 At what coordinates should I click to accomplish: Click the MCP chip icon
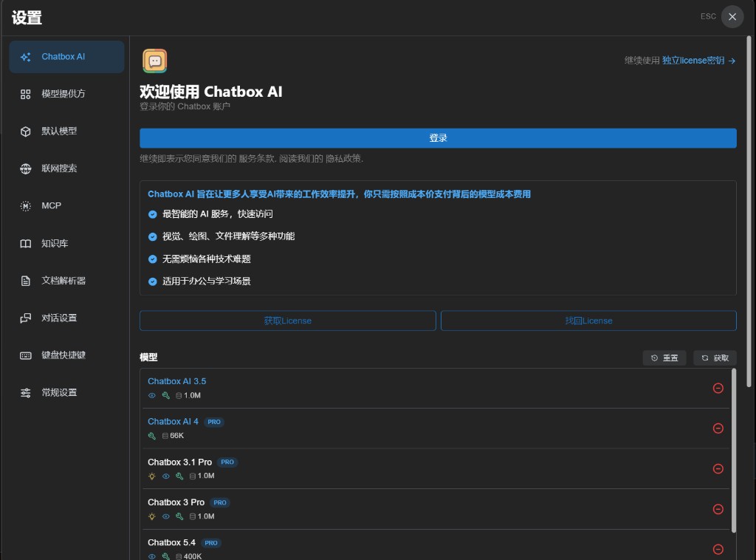click(x=26, y=206)
